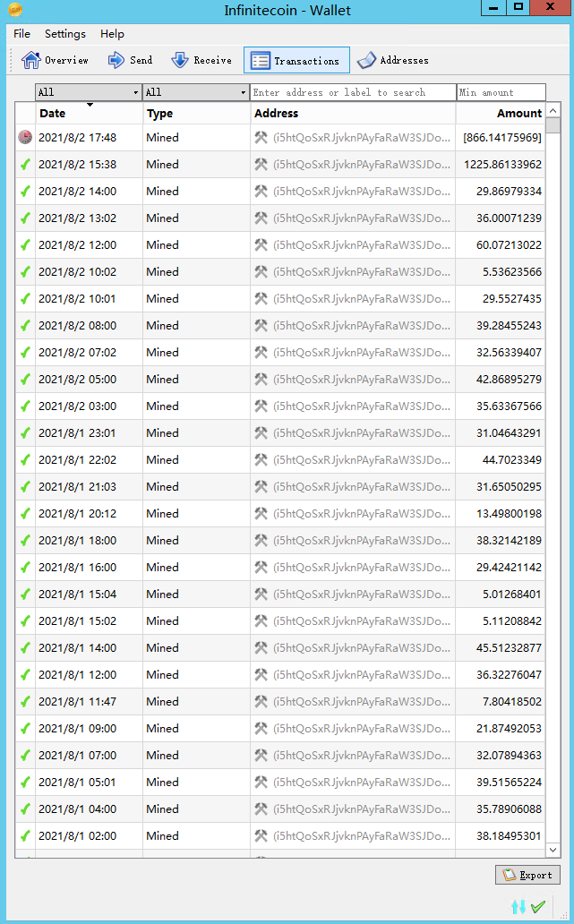Select amount 5.11208842
The width and height of the screenshot is (574, 924).
tap(512, 621)
